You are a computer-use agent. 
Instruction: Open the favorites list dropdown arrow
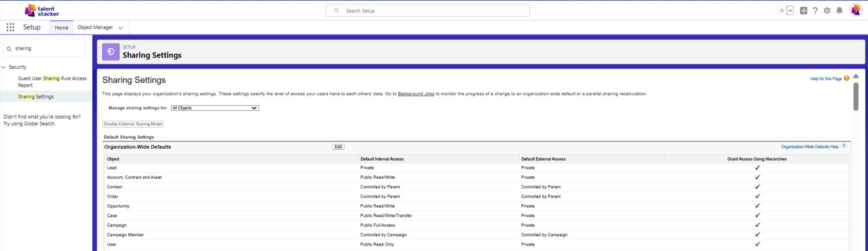(790, 10)
